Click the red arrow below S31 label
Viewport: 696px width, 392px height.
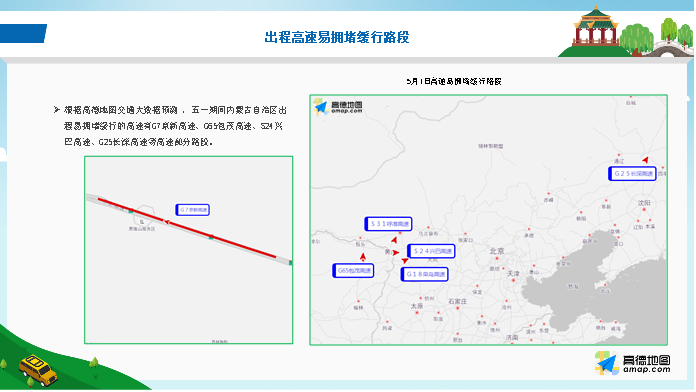point(394,240)
